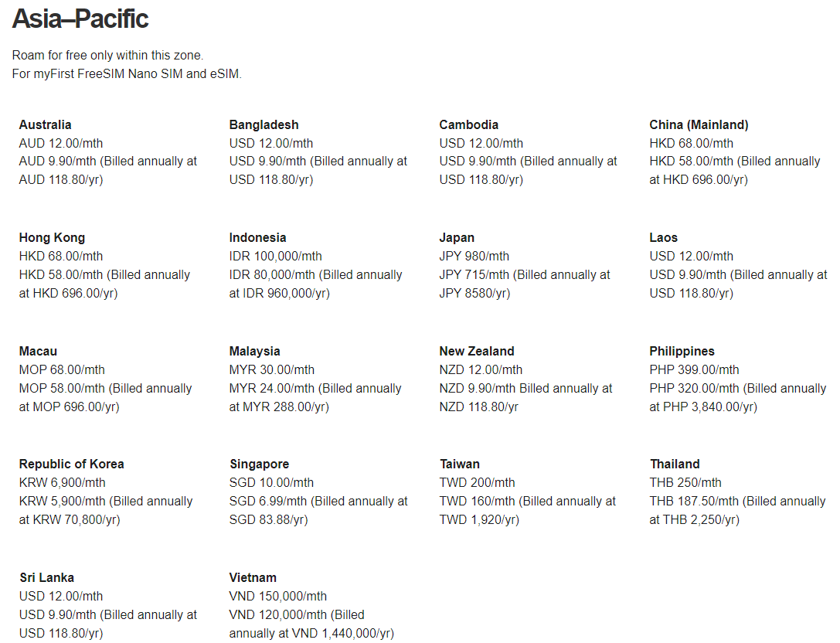Click the Asia–Pacific heading
The image size is (840, 643).
click(x=80, y=19)
